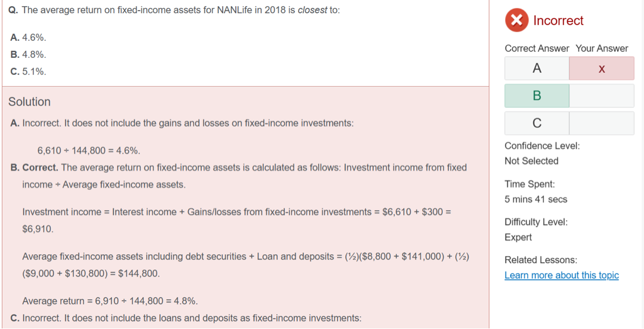Click the Difficulty Level Expert value
The image size is (644, 329).
click(x=518, y=237)
